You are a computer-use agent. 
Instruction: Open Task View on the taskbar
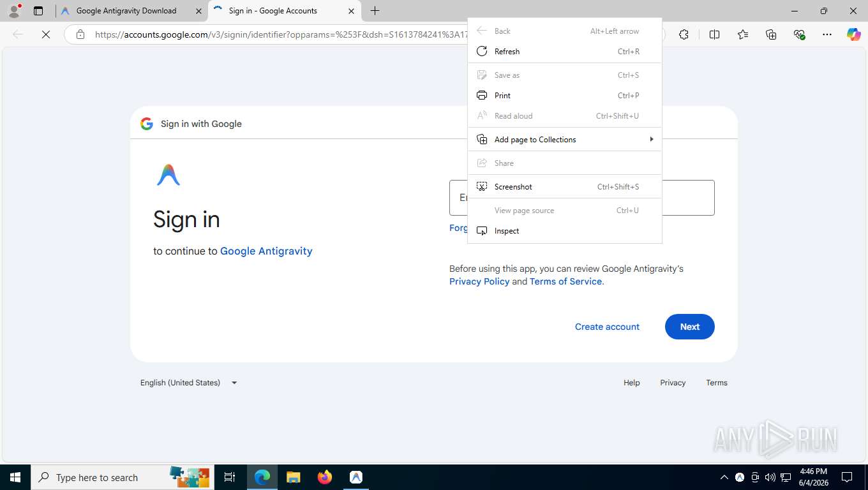click(x=230, y=477)
